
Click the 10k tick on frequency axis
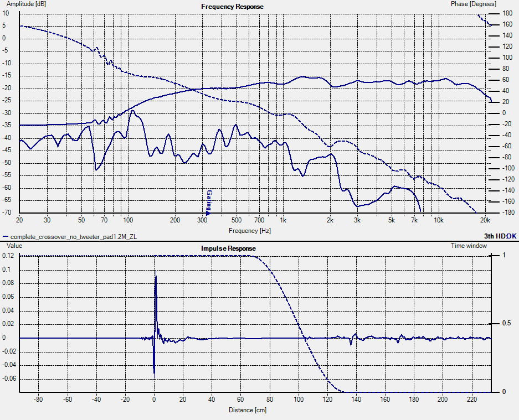click(439, 220)
